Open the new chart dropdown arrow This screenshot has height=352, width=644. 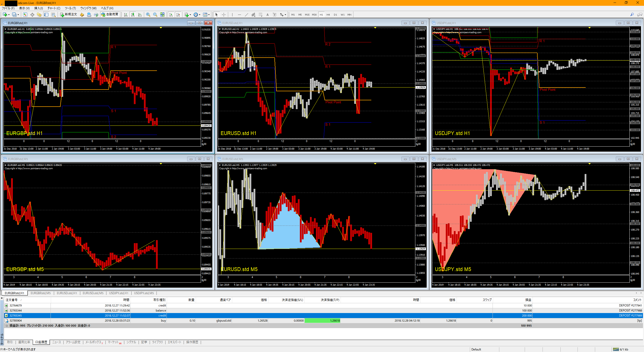coord(9,15)
